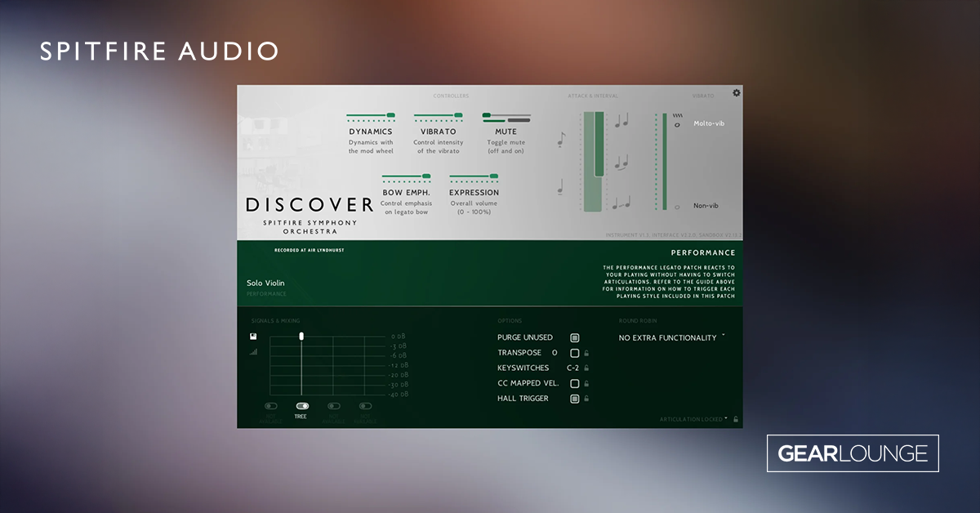The image size is (980, 513).
Task: Click the lock icon next to Articulation Locked
Action: [735, 417]
